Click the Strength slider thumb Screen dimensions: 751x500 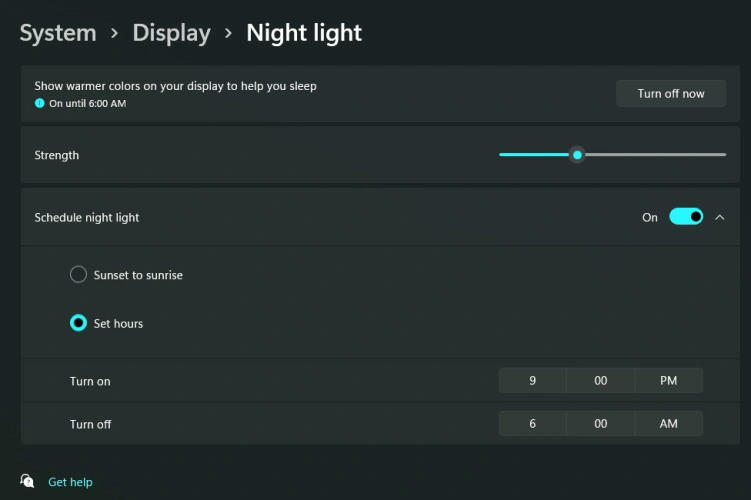click(x=577, y=155)
